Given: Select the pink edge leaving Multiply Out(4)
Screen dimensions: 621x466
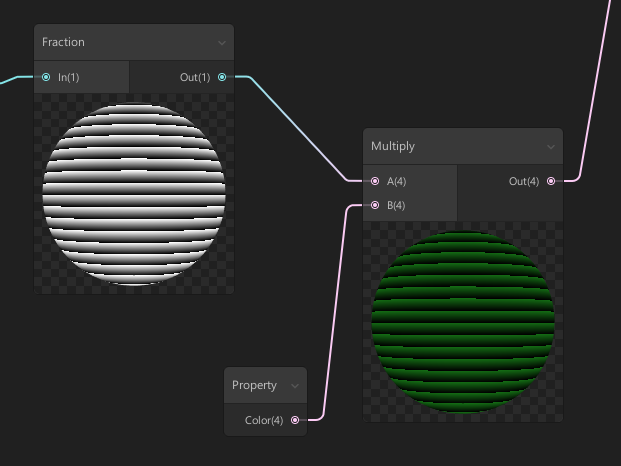Looking at the screenshot, I should pyautogui.click(x=594, y=91).
